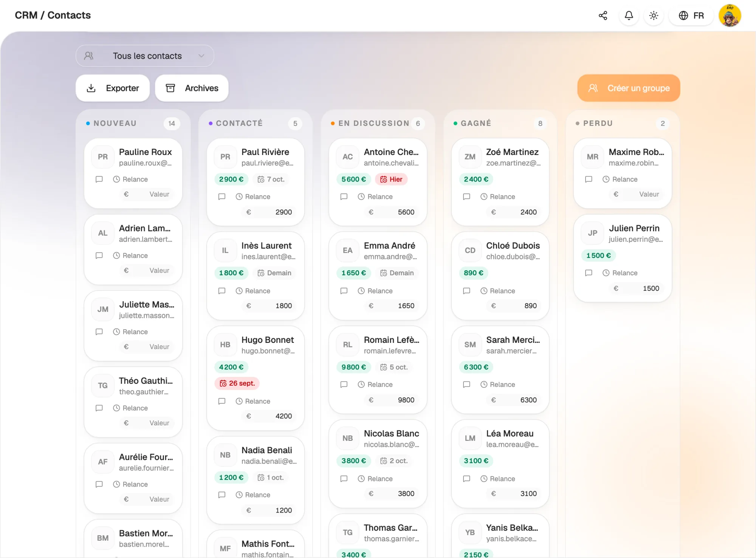Set Relance on Théo Gauthier card
Screen dimensions: 756x558
[x=130, y=408]
